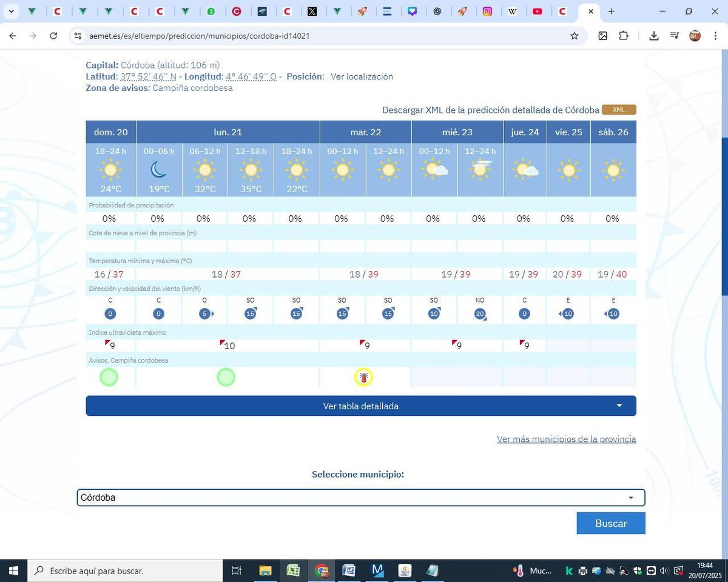728x582 pixels.
Task: Reload the AEMET page
Action: click(x=53, y=36)
